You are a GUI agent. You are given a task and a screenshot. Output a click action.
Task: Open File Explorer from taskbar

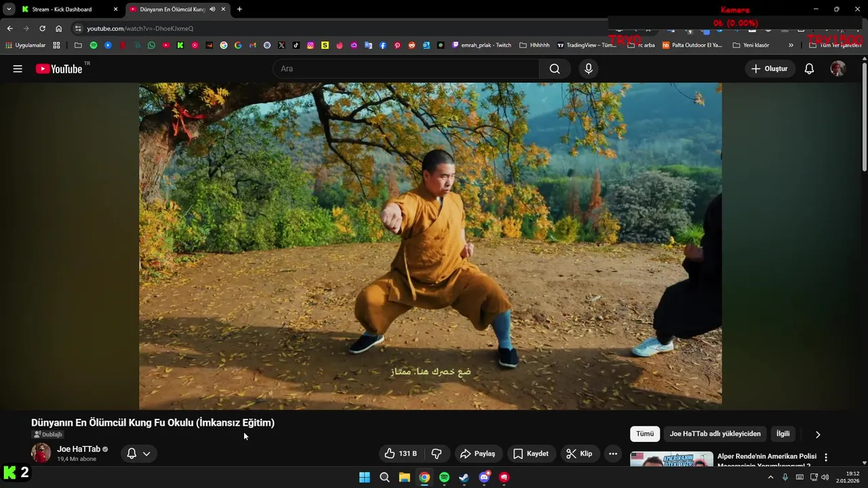coord(404,477)
